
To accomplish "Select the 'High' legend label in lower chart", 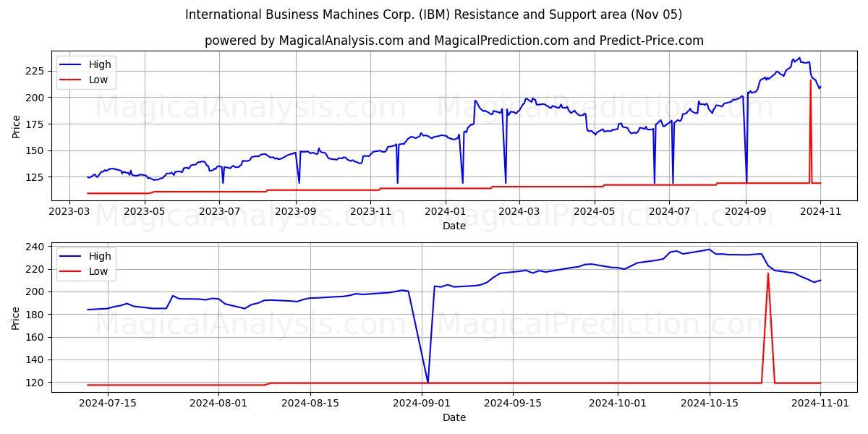I will click(x=100, y=256).
